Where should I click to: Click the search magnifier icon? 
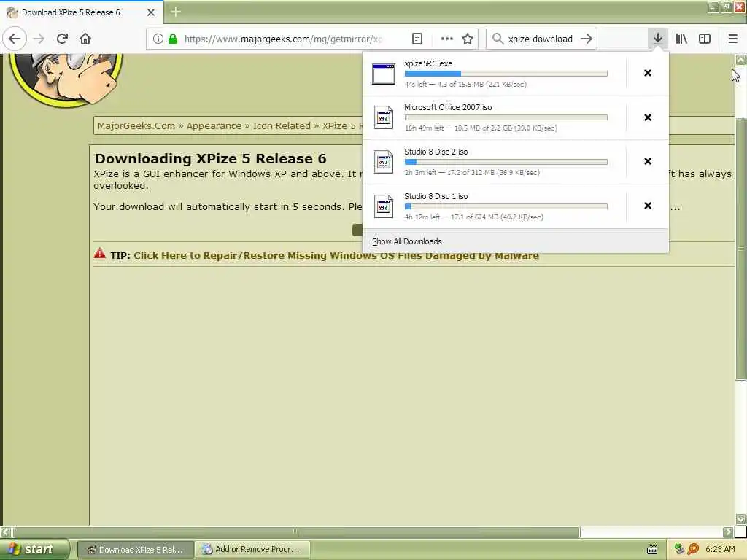[498, 39]
